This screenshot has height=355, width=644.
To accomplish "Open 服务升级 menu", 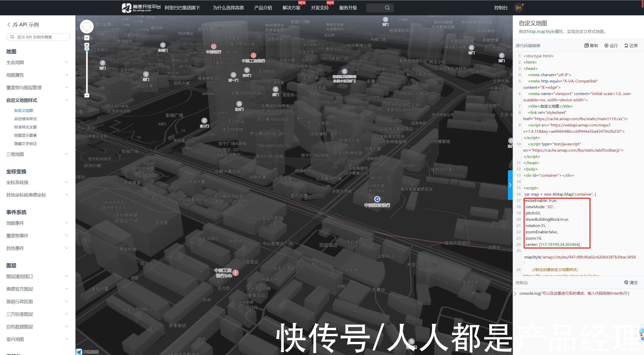I will (x=348, y=8).
